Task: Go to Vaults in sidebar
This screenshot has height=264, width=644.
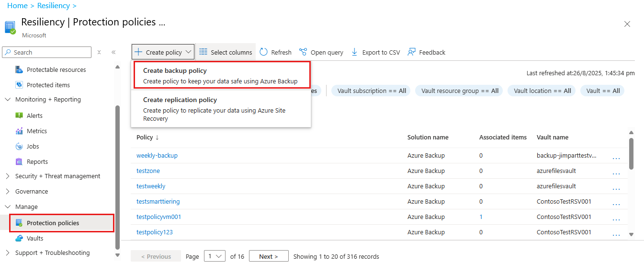Action: [x=35, y=238]
